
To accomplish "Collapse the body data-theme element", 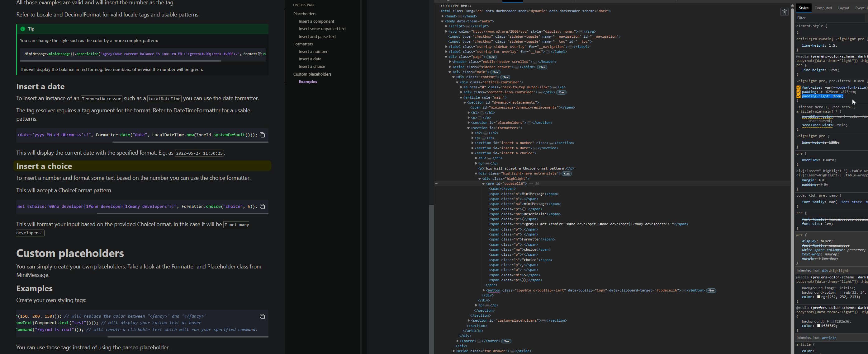I will click(443, 21).
